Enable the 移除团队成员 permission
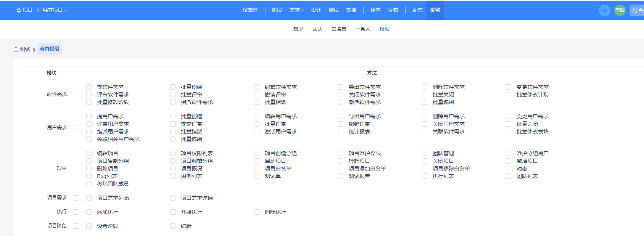The width and height of the screenshot is (644, 236). point(89,184)
